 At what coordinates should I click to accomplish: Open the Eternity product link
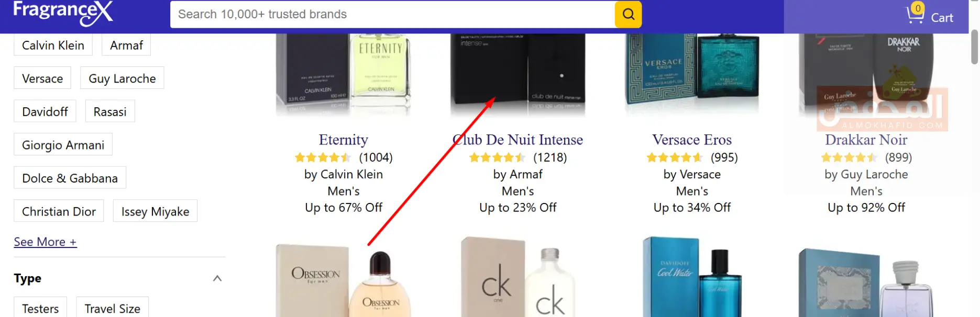coord(344,140)
